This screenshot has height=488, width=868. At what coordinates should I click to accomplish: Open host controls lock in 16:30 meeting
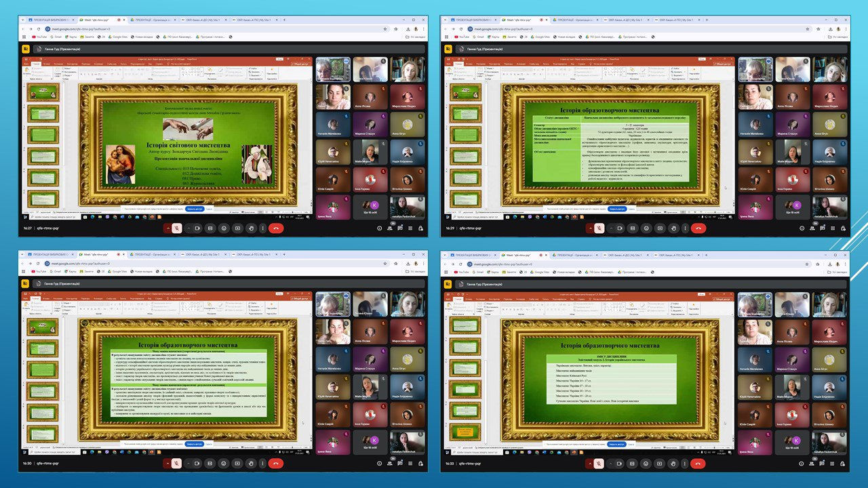point(420,464)
